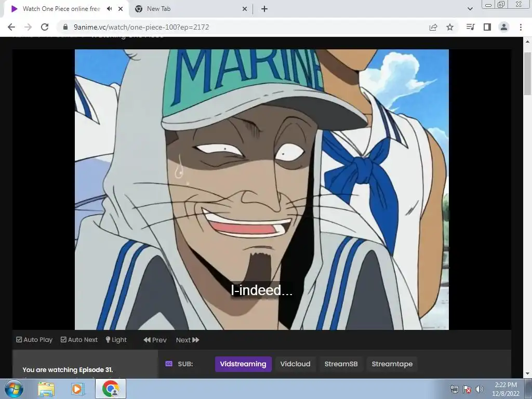
Task: Click the 'You are watching Episode 31.' text
Action: click(x=68, y=369)
